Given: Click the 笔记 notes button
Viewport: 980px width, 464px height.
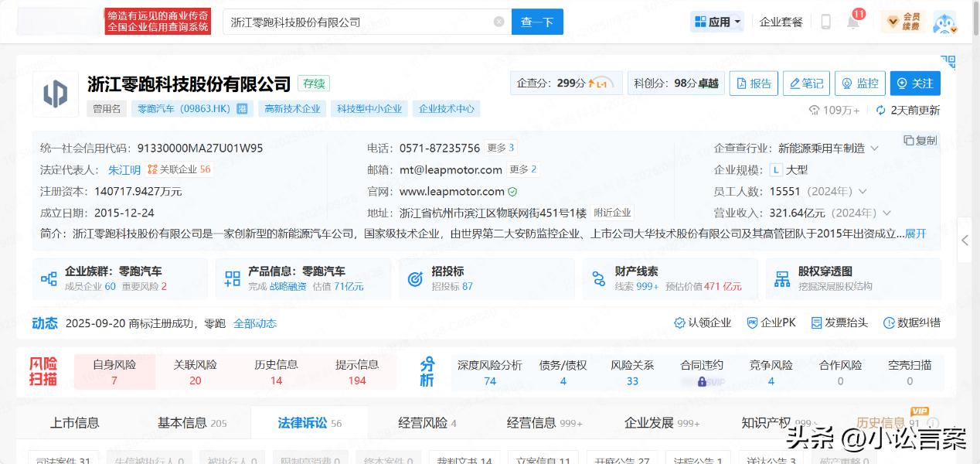Looking at the screenshot, I should (806, 84).
